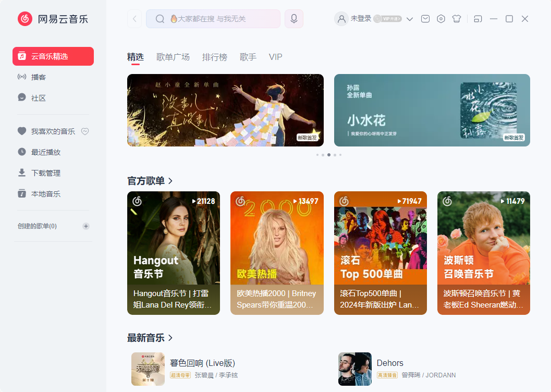Open artist 李承铉
Viewport: 551px width, 392px height.
point(228,375)
